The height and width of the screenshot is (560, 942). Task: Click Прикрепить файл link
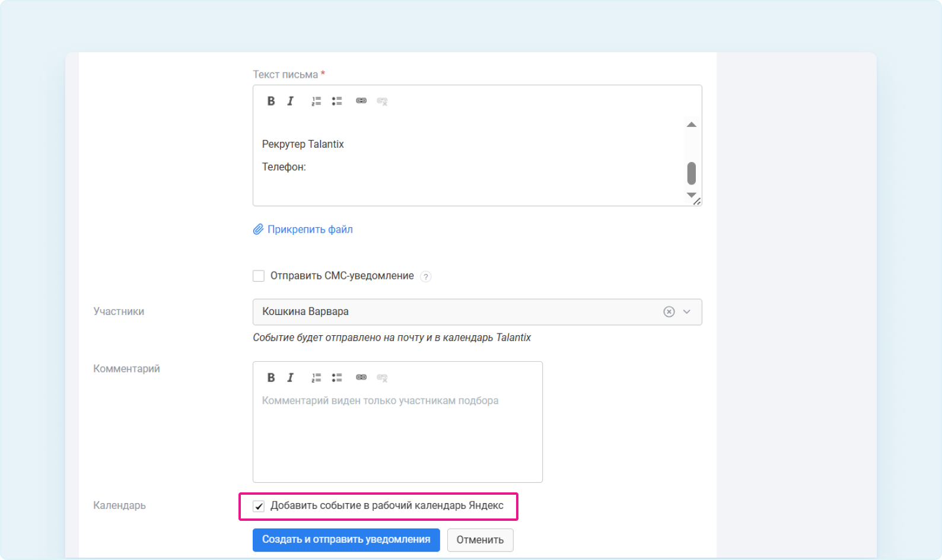click(310, 230)
